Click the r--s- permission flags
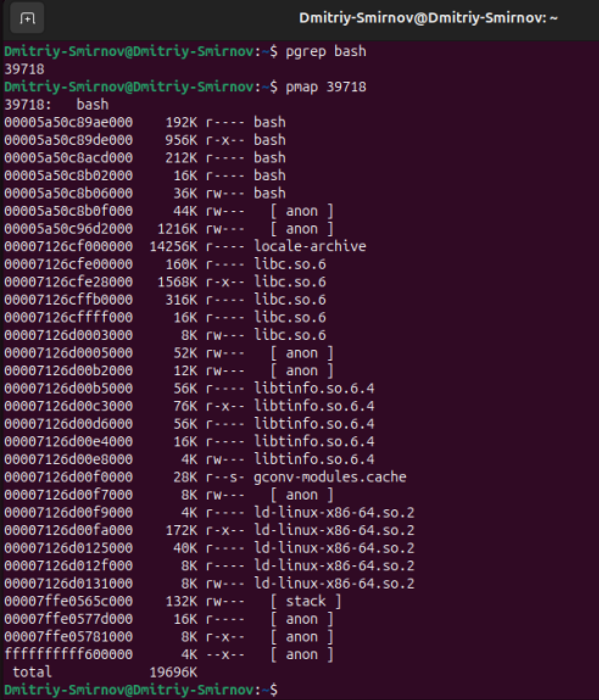 click(x=225, y=477)
